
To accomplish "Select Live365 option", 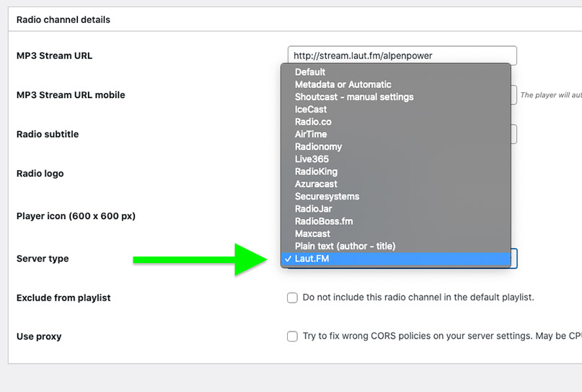I will click(312, 159).
